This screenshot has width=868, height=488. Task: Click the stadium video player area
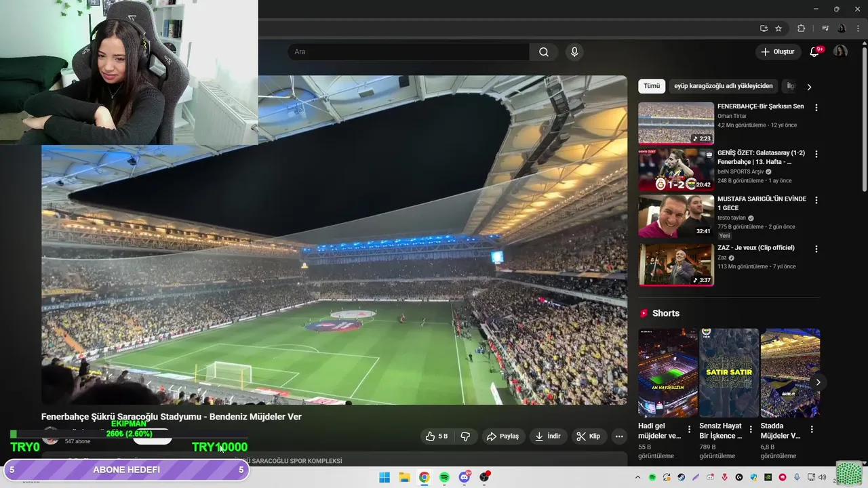pyautogui.click(x=334, y=240)
